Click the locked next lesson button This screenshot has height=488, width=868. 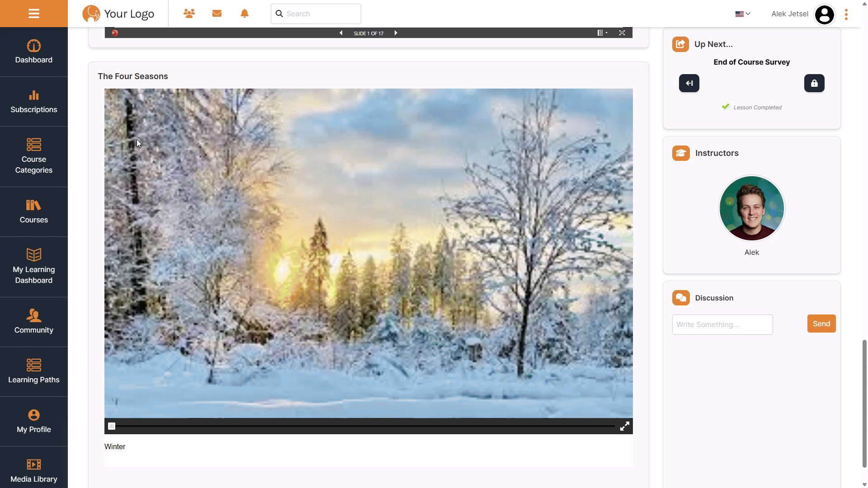coord(814,83)
